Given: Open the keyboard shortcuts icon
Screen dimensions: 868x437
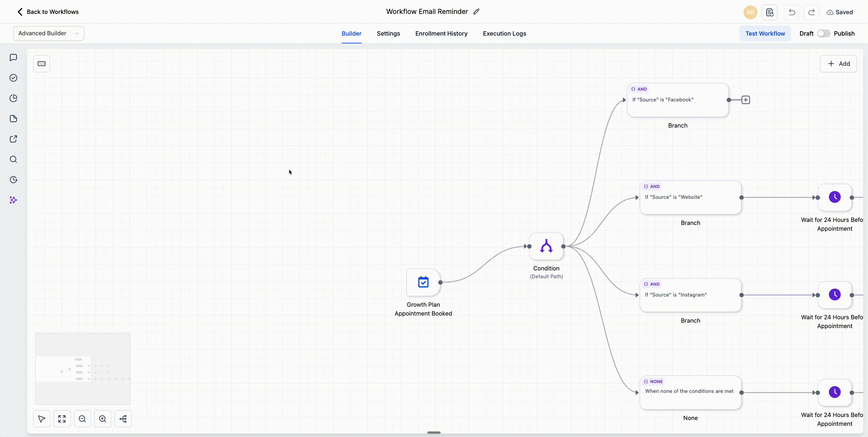Looking at the screenshot, I should (x=42, y=64).
